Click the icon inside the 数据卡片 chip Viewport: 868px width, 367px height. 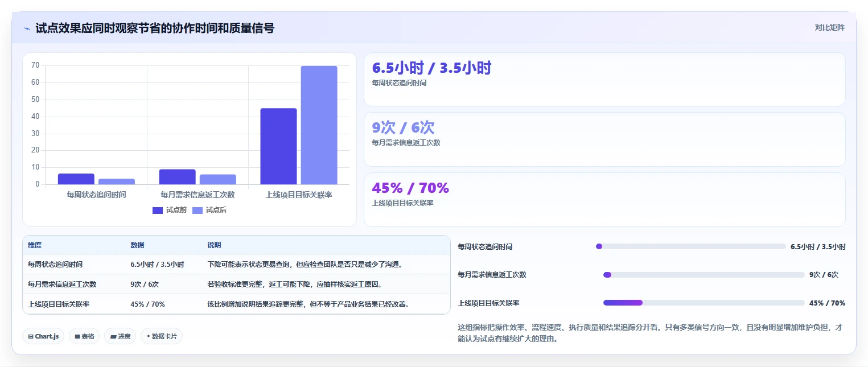point(148,336)
